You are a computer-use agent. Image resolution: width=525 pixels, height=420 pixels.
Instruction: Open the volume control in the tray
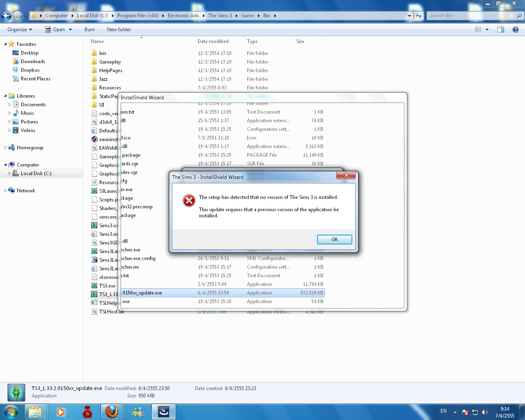click(485, 412)
